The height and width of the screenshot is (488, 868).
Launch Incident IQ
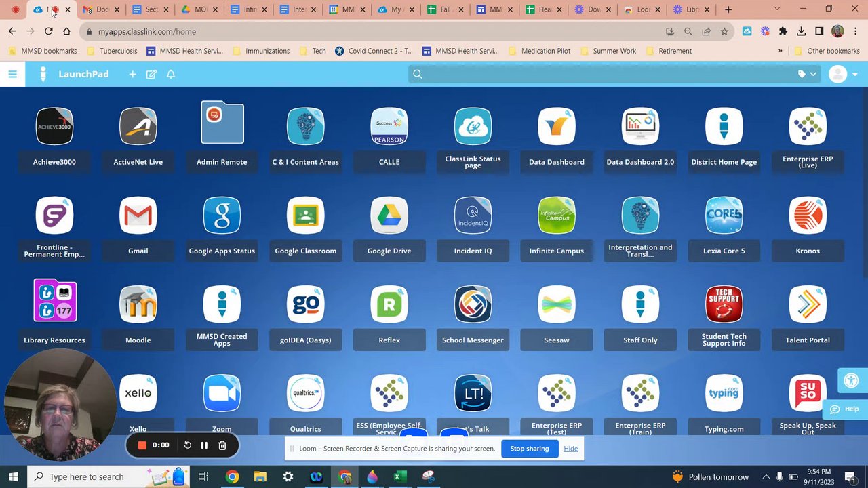point(473,216)
